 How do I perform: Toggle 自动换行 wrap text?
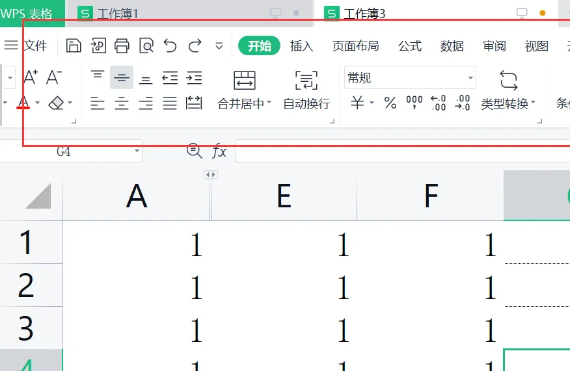[306, 90]
